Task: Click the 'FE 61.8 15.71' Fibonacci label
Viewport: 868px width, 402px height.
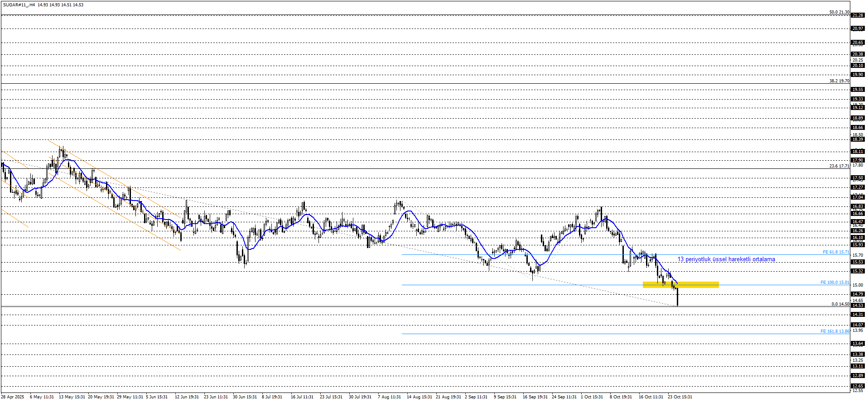Action: (836, 252)
